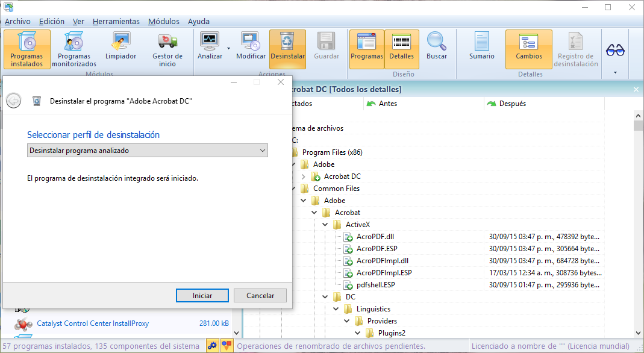Select Catalyst Control Center InstallProxy
Screen dimensions: 644x353
93,323
